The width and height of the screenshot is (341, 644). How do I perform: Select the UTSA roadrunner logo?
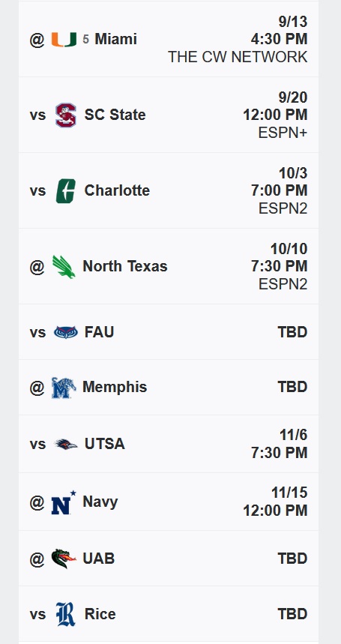pyautogui.click(x=66, y=444)
